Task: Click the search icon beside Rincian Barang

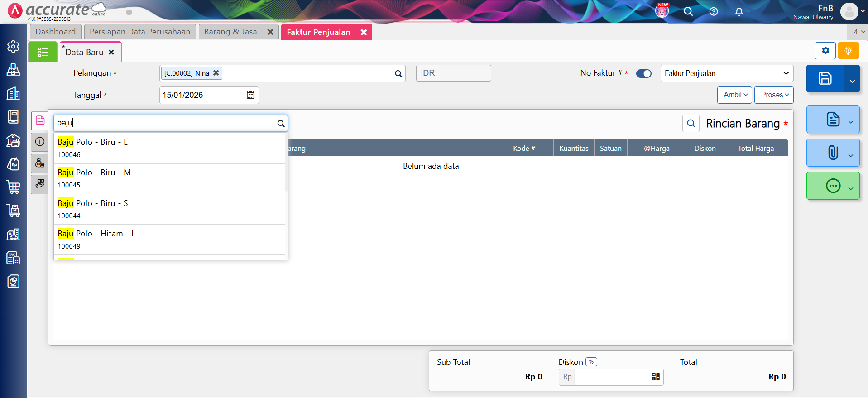Action: [x=691, y=123]
